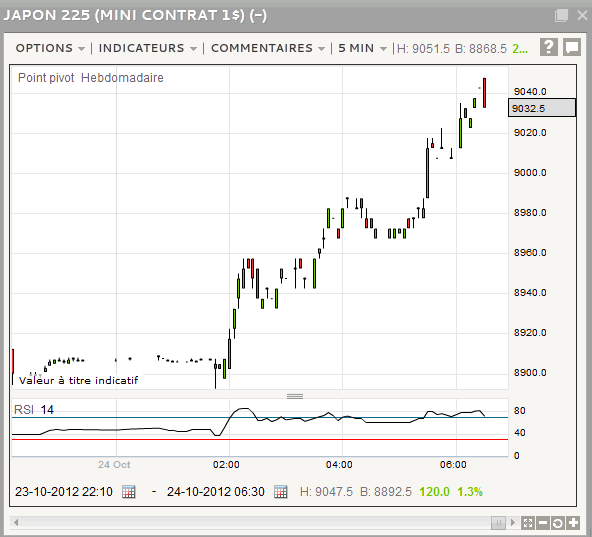
Task: Select the RSI 14 indicator label
Action: click(x=34, y=410)
